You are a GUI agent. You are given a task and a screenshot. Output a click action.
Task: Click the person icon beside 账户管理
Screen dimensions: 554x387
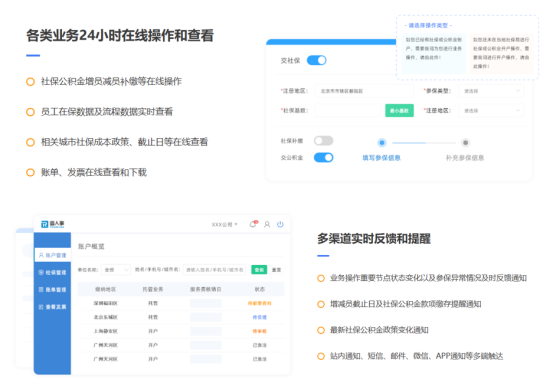point(41,255)
